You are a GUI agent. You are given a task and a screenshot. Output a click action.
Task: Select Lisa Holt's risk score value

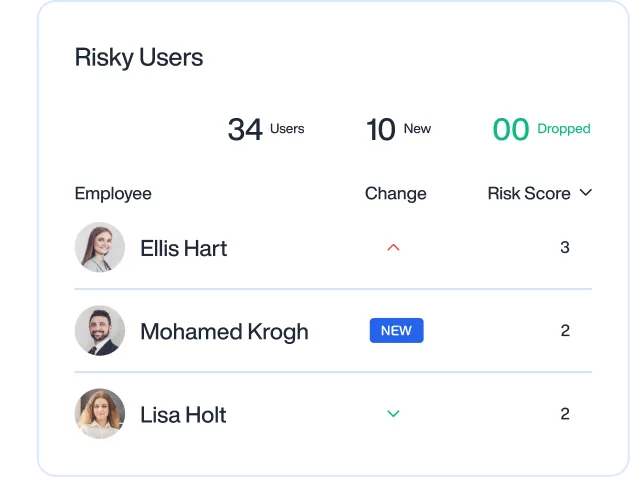pos(565,414)
